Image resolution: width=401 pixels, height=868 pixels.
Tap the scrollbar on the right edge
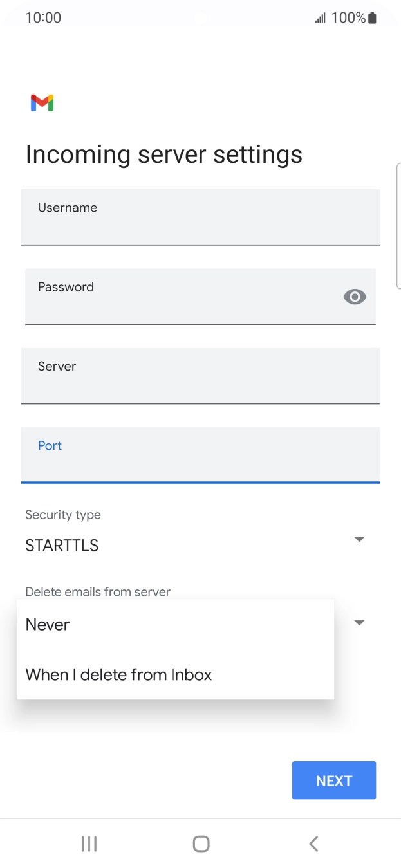pos(399,225)
